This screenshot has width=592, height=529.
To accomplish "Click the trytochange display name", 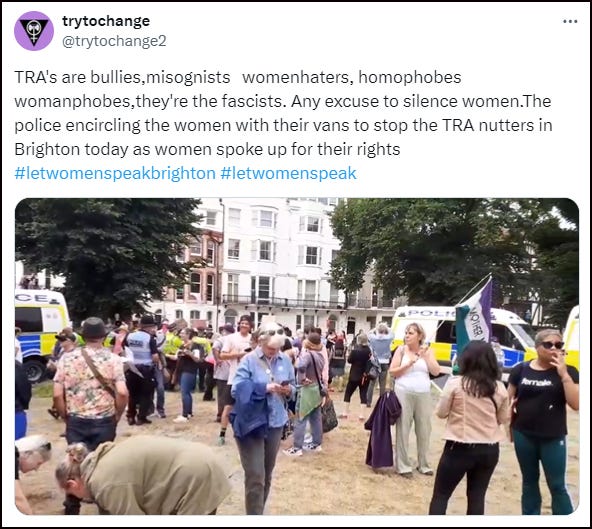I will (106, 21).
